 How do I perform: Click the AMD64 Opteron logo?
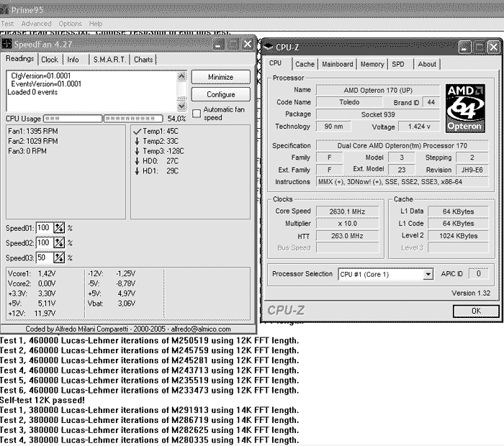(x=465, y=108)
